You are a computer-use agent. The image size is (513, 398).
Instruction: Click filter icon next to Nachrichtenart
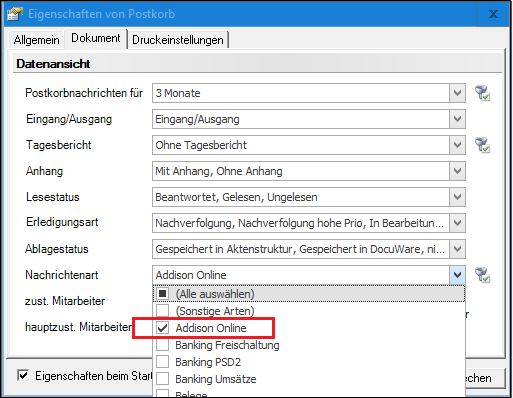click(x=482, y=275)
